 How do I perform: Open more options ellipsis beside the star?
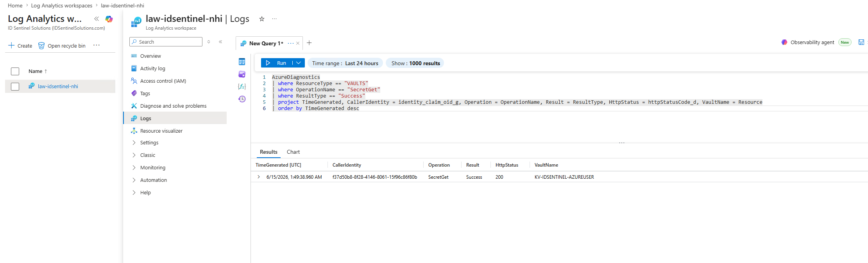(274, 19)
